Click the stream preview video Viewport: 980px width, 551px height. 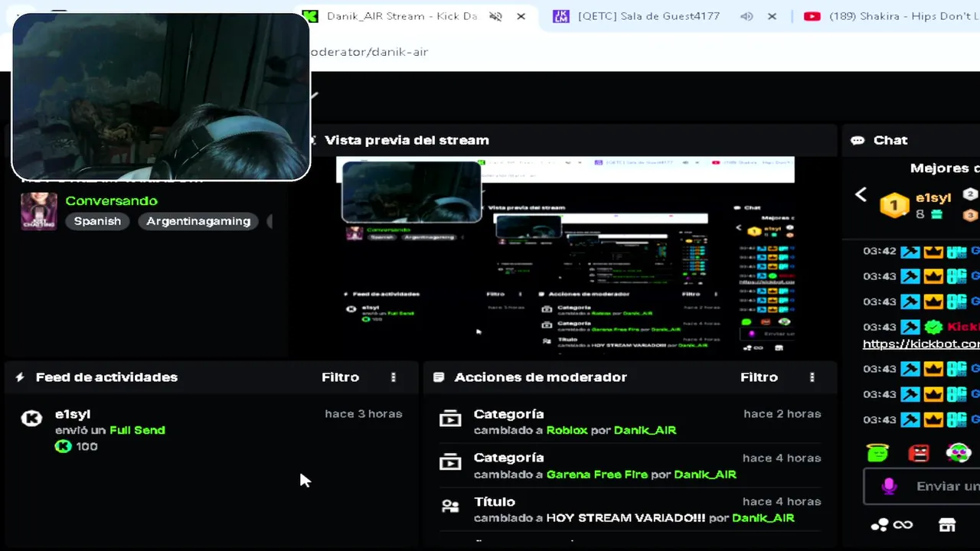(565, 254)
